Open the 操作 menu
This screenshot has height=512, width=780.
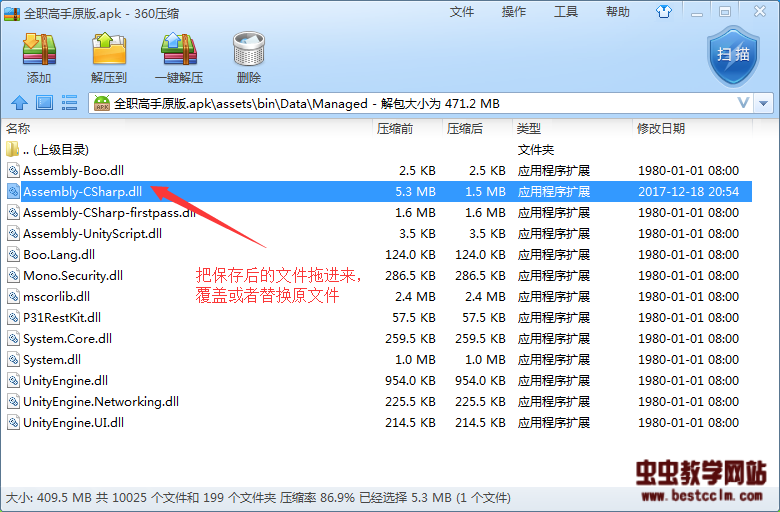pyautogui.click(x=513, y=12)
